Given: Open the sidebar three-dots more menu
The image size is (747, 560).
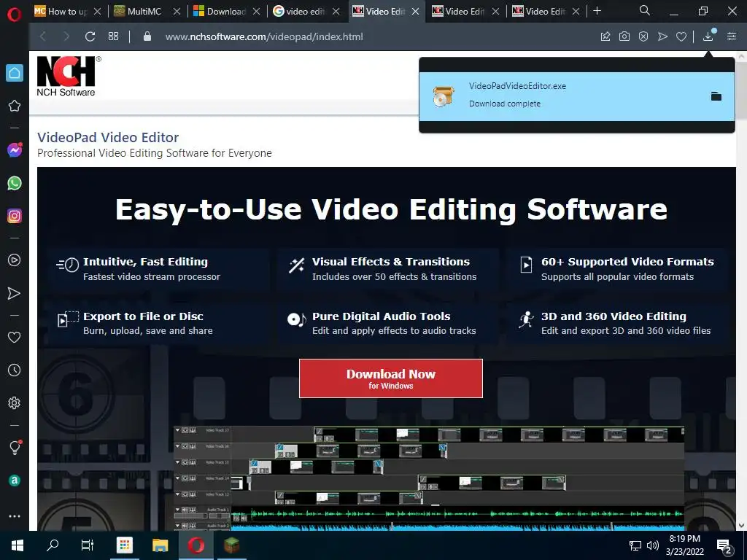Looking at the screenshot, I should [15, 516].
